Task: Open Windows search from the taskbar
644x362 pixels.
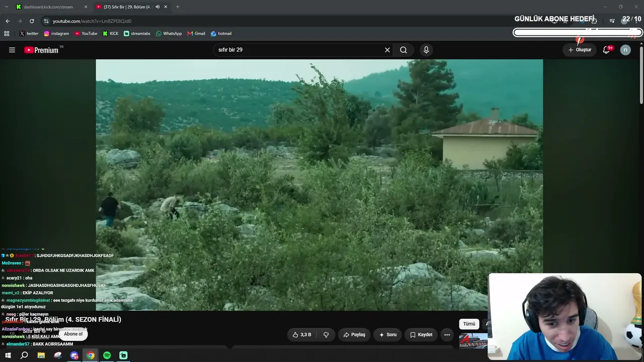Action: click(24, 355)
